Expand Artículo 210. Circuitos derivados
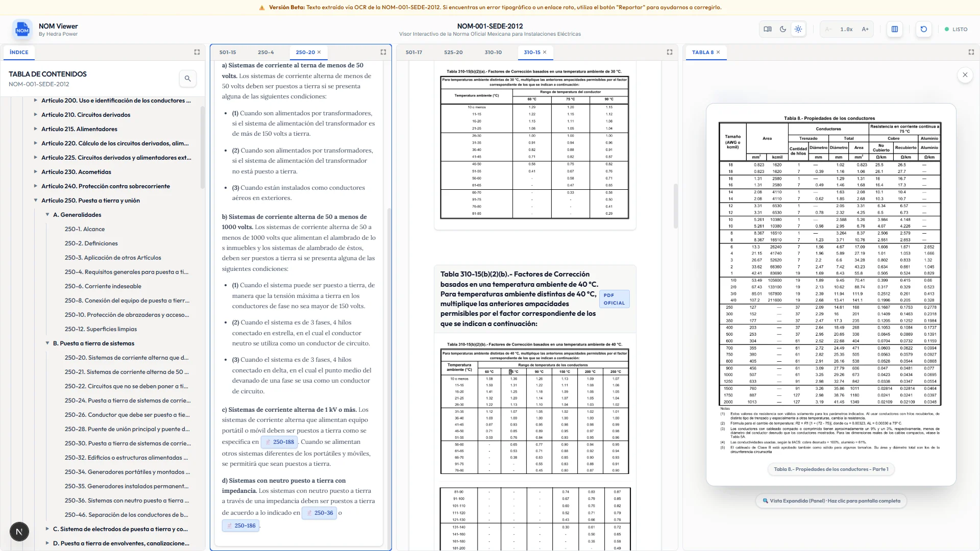Viewport: 980px width, 551px height. click(x=35, y=115)
